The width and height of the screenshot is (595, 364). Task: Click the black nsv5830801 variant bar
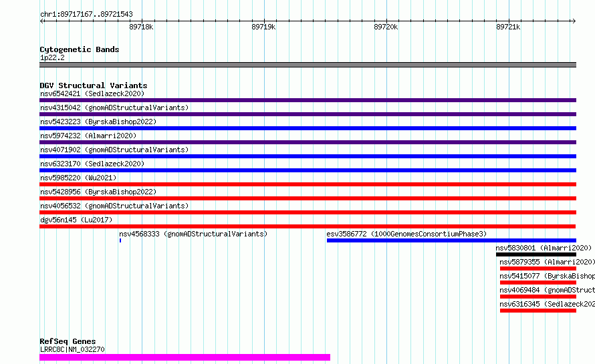(x=536, y=254)
